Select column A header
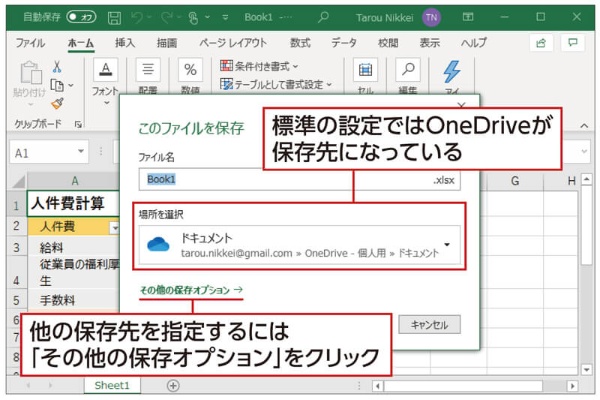600x400 pixels. 75,181
